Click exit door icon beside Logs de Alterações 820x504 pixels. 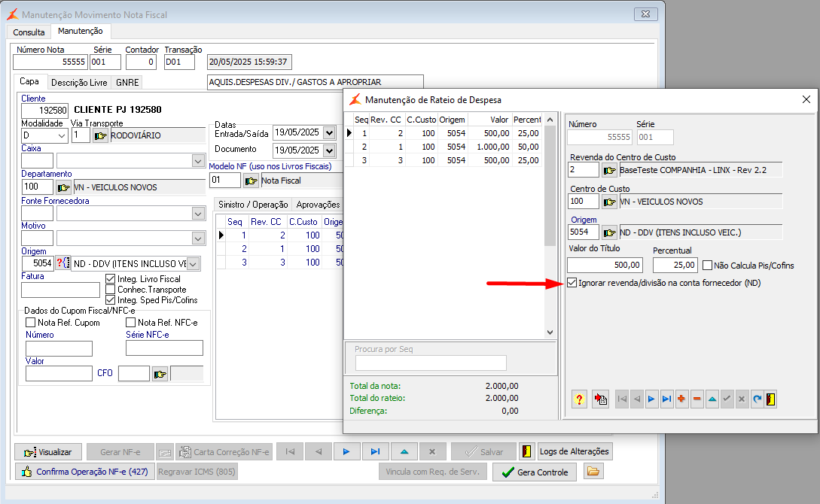[526, 451]
